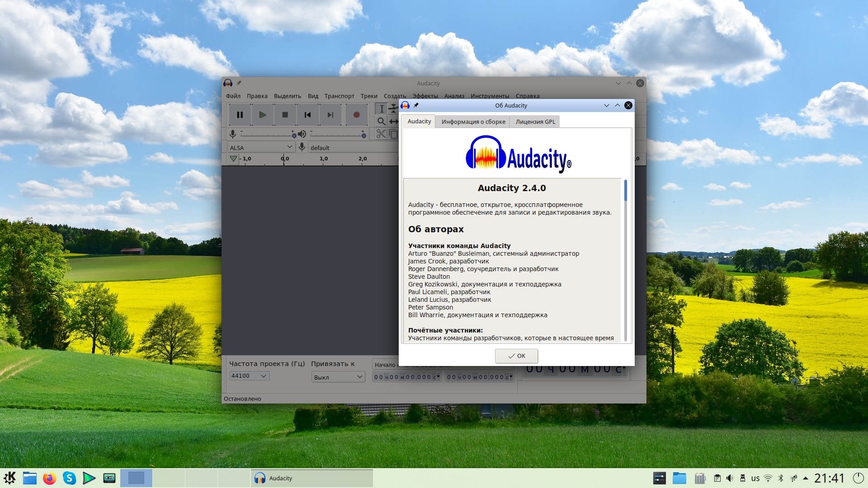Image resolution: width=868 pixels, height=488 pixels.
Task: Hit the Stop button
Action: click(x=285, y=115)
